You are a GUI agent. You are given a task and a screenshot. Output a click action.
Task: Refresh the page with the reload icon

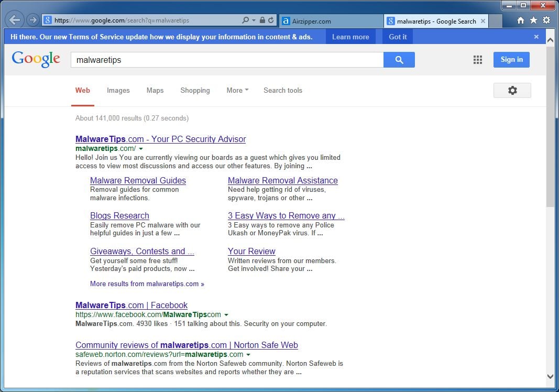[x=271, y=20]
